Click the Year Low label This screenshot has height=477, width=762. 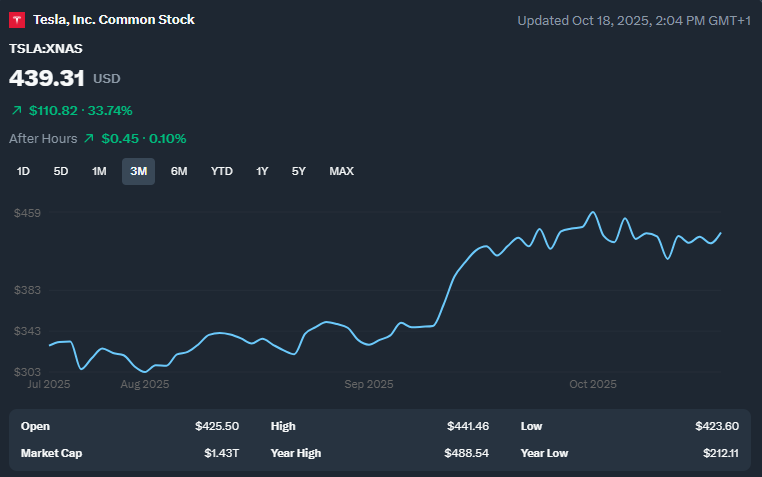point(544,453)
